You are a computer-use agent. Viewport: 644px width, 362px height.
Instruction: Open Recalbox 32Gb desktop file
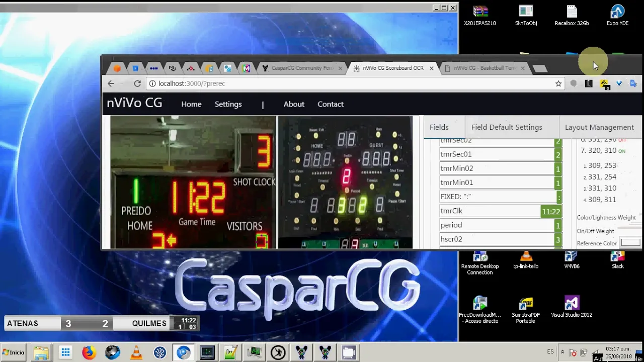click(x=572, y=16)
